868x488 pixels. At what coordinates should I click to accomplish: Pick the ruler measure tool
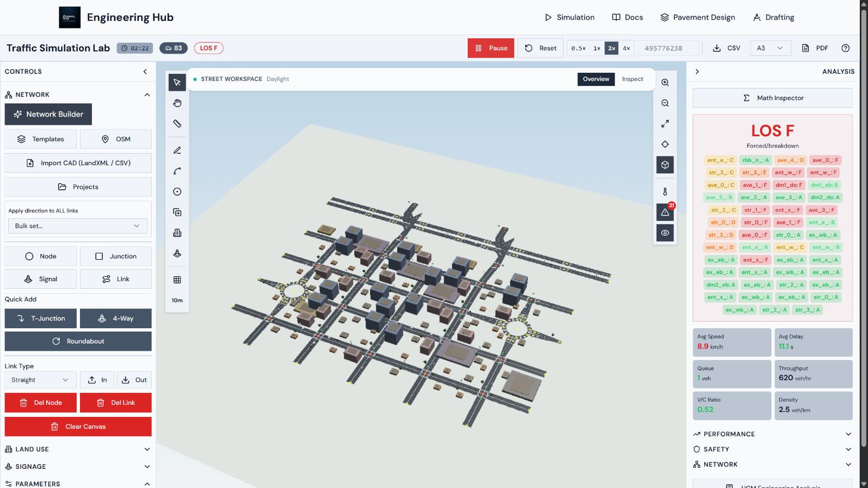pyautogui.click(x=177, y=124)
